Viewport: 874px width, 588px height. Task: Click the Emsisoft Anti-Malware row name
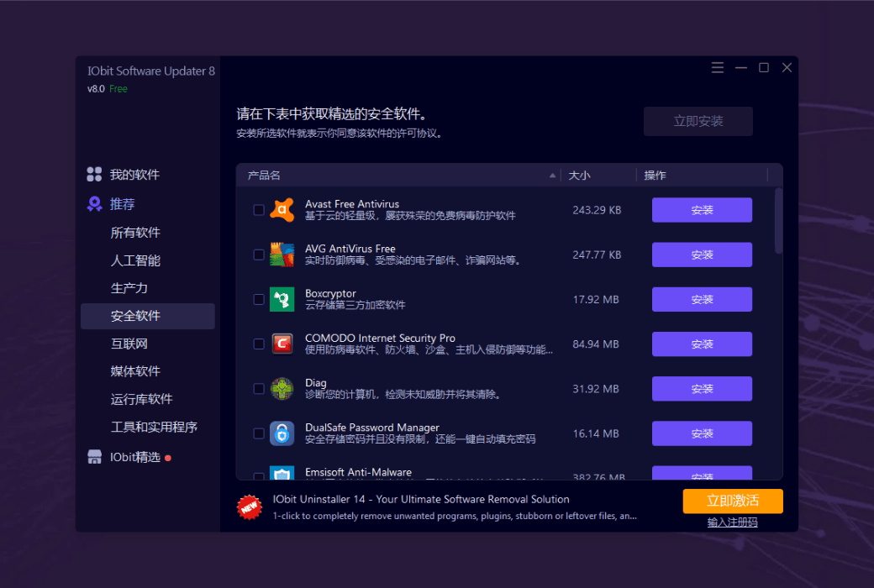[358, 472]
